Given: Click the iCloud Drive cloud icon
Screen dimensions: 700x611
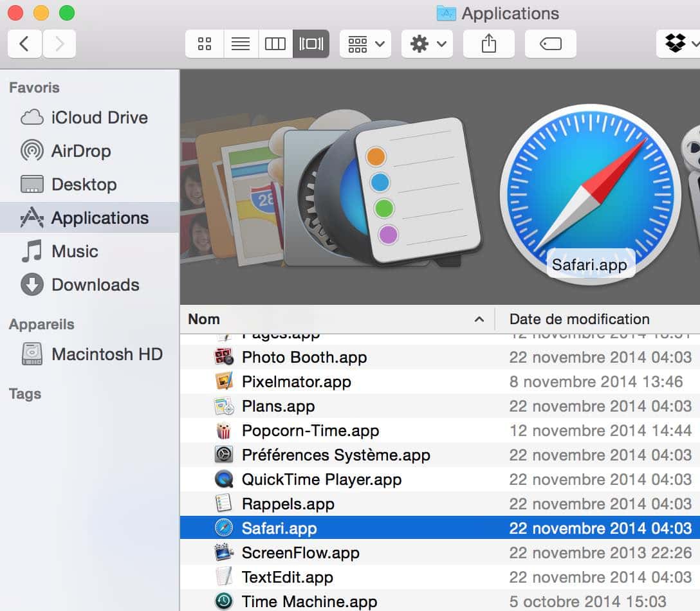Looking at the screenshot, I should click(32, 118).
